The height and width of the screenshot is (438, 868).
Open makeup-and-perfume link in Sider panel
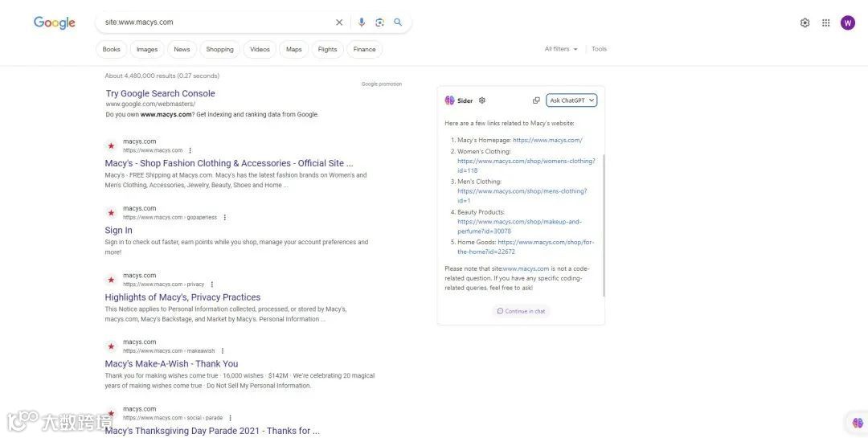tap(519, 227)
